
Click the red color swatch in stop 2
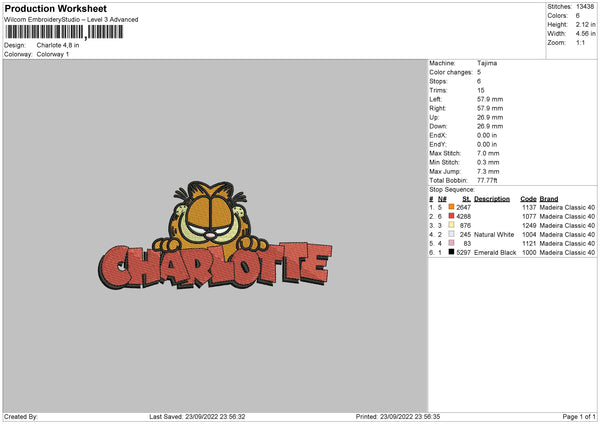(451, 216)
